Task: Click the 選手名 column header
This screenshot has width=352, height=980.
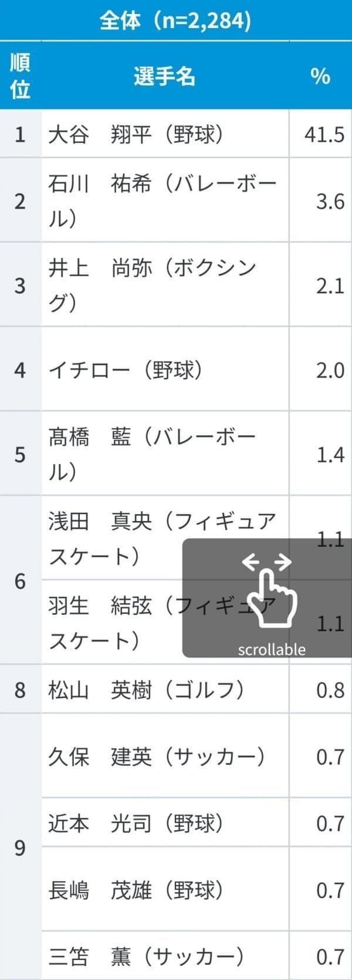Action: coord(164,76)
